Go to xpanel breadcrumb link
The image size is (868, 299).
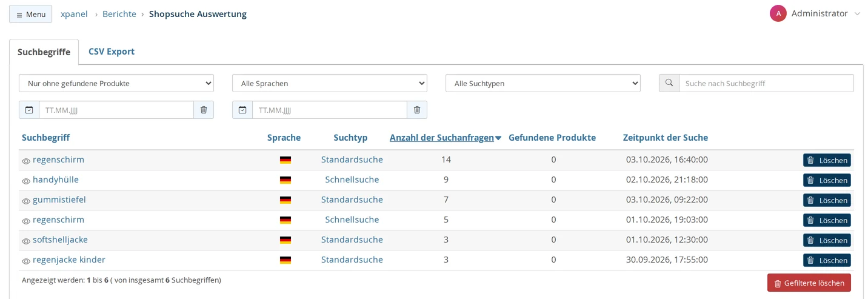74,14
